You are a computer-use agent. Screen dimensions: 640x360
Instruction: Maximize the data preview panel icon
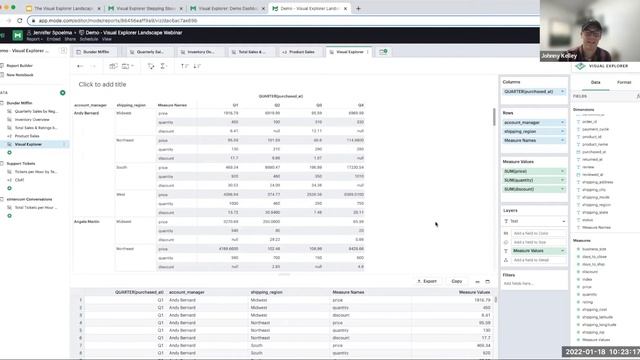click(x=487, y=282)
